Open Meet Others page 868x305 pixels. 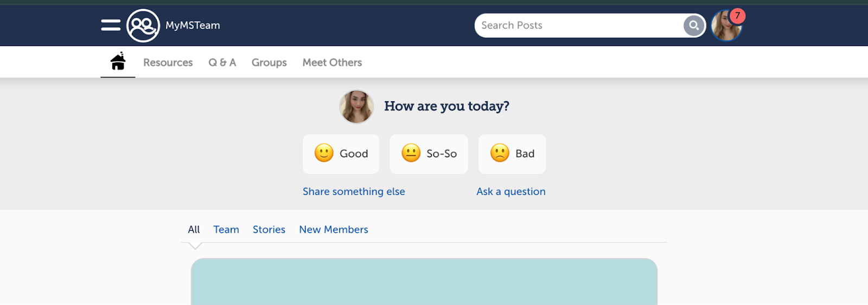(x=332, y=62)
